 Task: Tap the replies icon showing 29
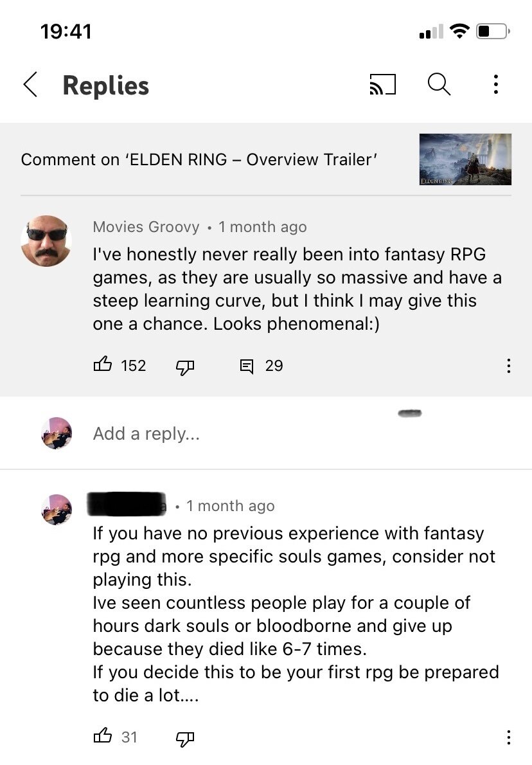[247, 366]
